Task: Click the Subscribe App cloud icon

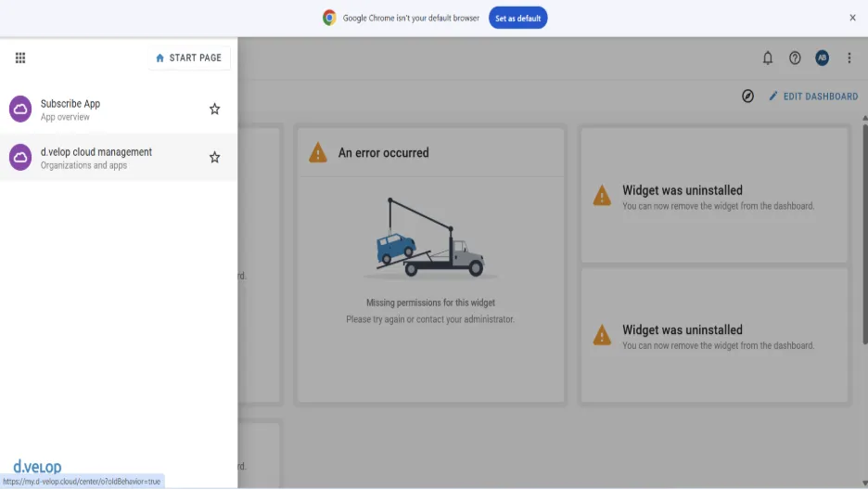Action: 20,110
